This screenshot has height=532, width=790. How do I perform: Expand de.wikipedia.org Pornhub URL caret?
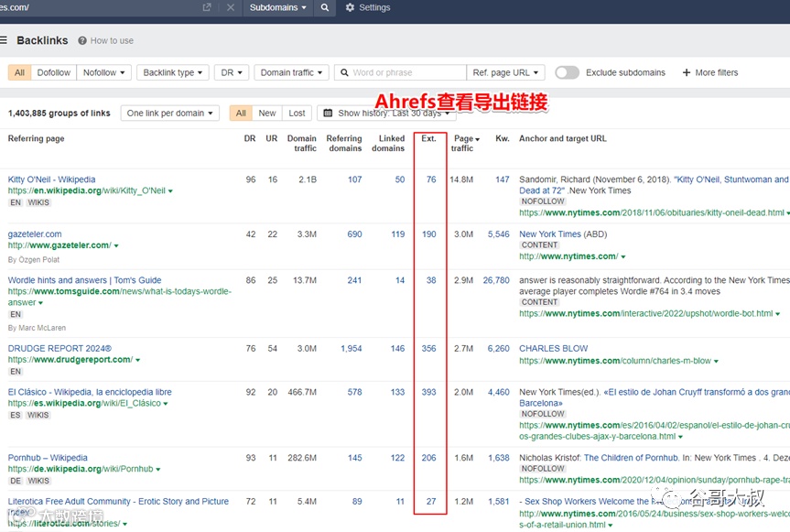[158, 470]
